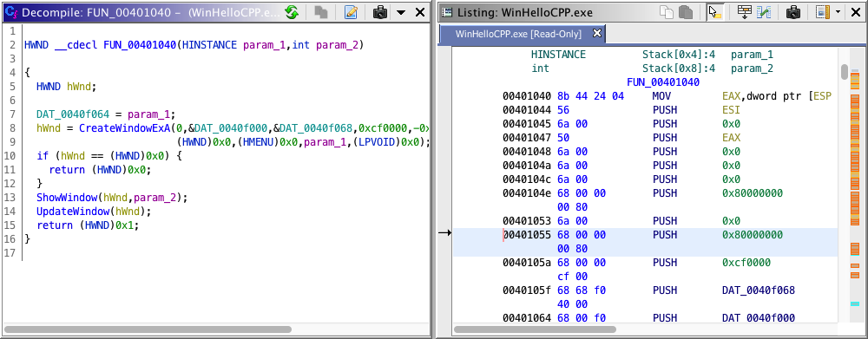The width and height of the screenshot is (868, 339).
Task: Open the listing field editor icon
Action: tap(745, 12)
